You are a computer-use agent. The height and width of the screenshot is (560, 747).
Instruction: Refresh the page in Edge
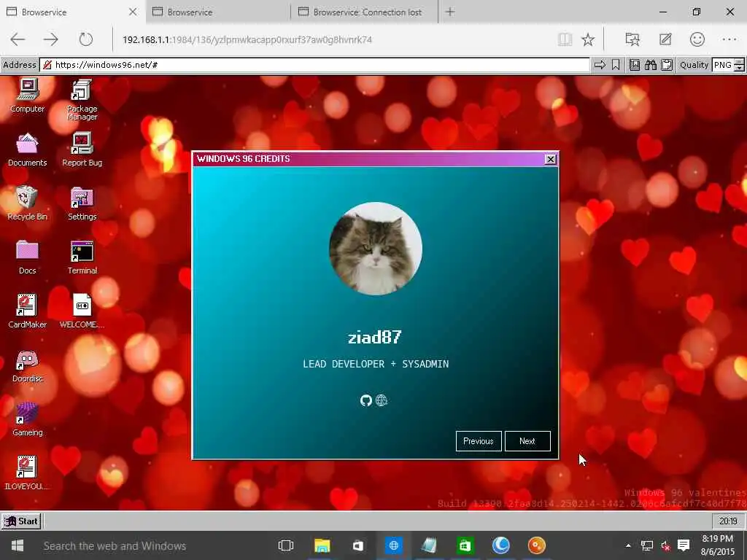(86, 39)
